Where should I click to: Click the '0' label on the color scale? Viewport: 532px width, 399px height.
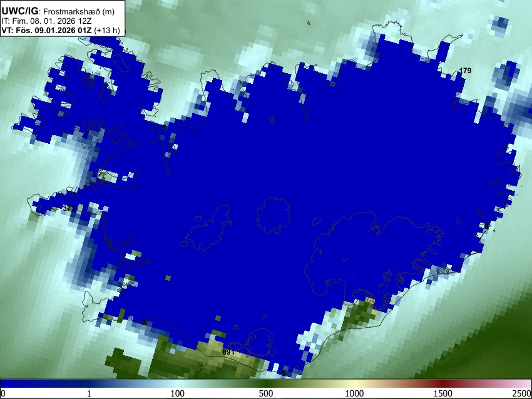[3, 393]
